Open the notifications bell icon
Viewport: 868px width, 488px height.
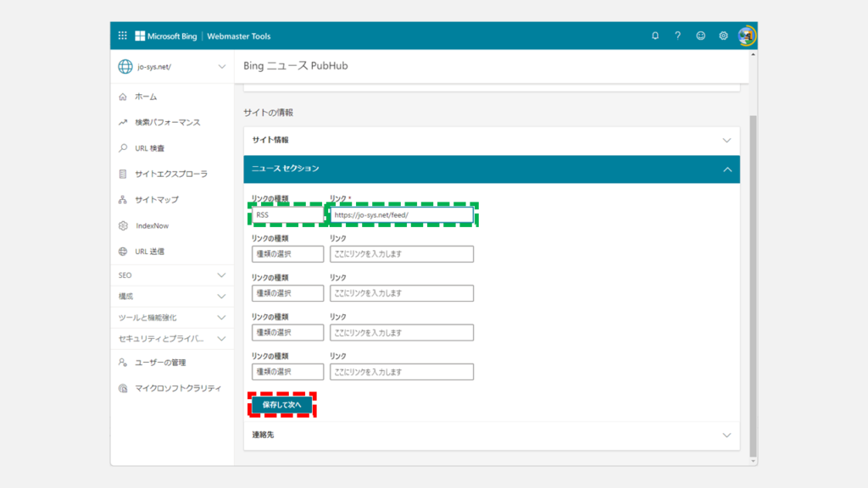point(655,36)
